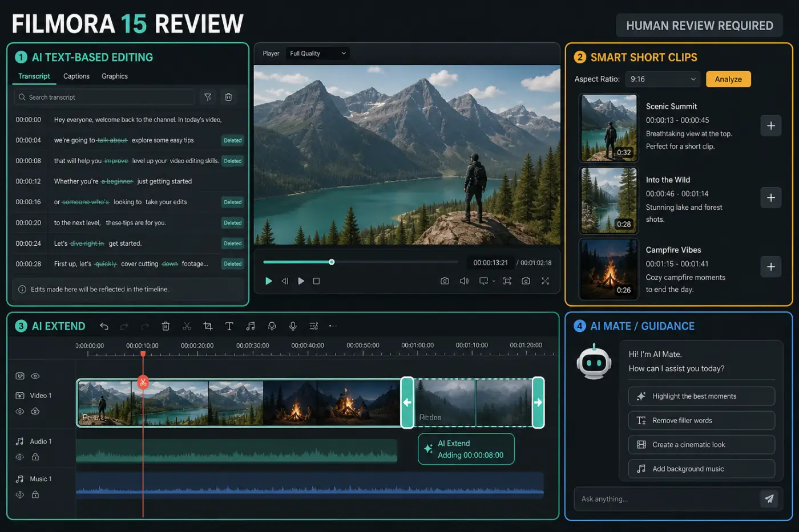
Task: Toggle Deleted badge on 00:00:16 transcript row
Action: pos(233,202)
